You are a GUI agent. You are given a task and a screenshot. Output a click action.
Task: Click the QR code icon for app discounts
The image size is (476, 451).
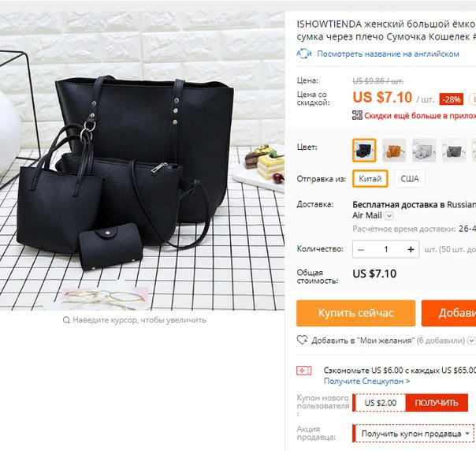[x=357, y=115]
